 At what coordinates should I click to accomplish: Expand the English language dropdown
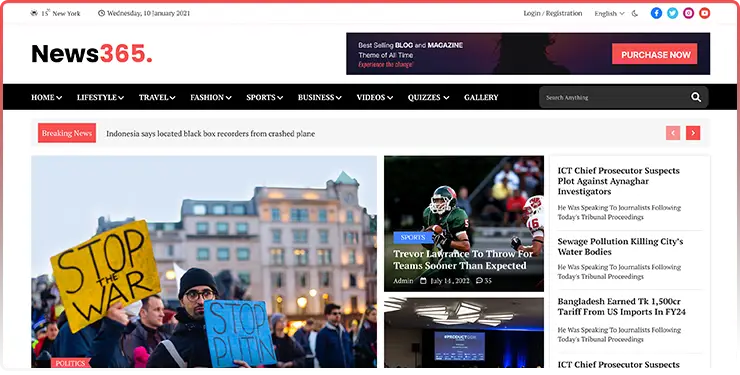pyautogui.click(x=609, y=14)
